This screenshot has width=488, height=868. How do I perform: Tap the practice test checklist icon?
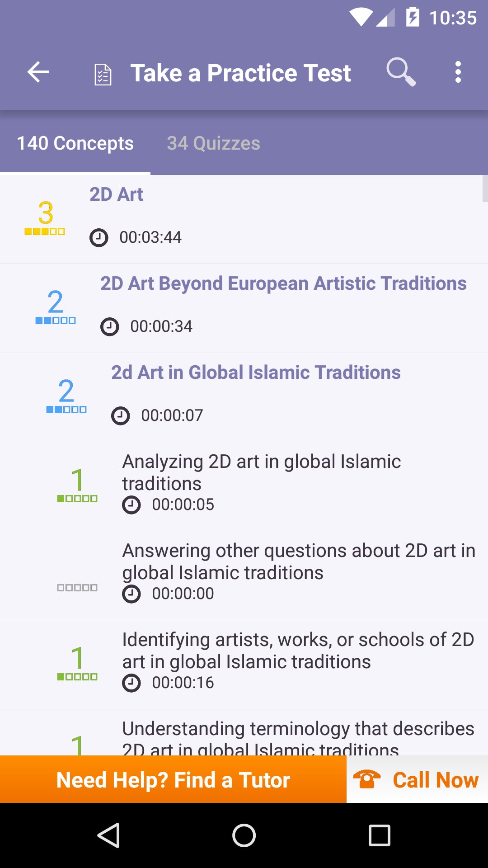[x=103, y=74]
